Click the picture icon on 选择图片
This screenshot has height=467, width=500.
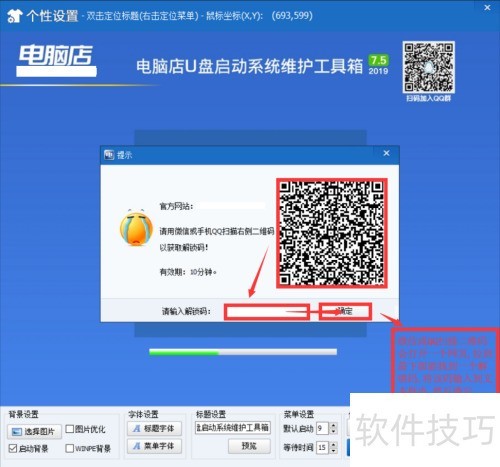(x=17, y=432)
